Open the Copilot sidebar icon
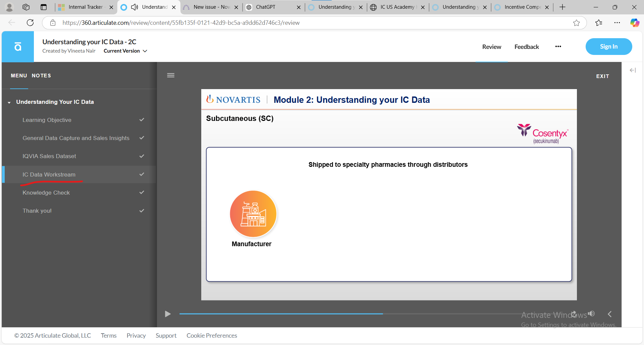 tap(635, 23)
